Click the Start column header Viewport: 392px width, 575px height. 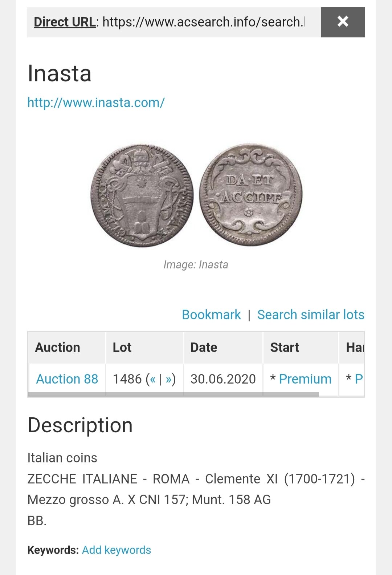(x=285, y=348)
